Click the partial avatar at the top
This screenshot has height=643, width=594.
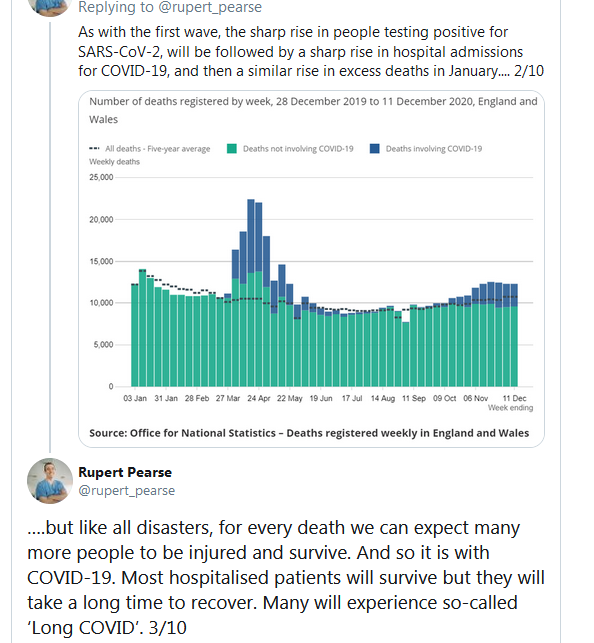pyautogui.click(x=50, y=7)
